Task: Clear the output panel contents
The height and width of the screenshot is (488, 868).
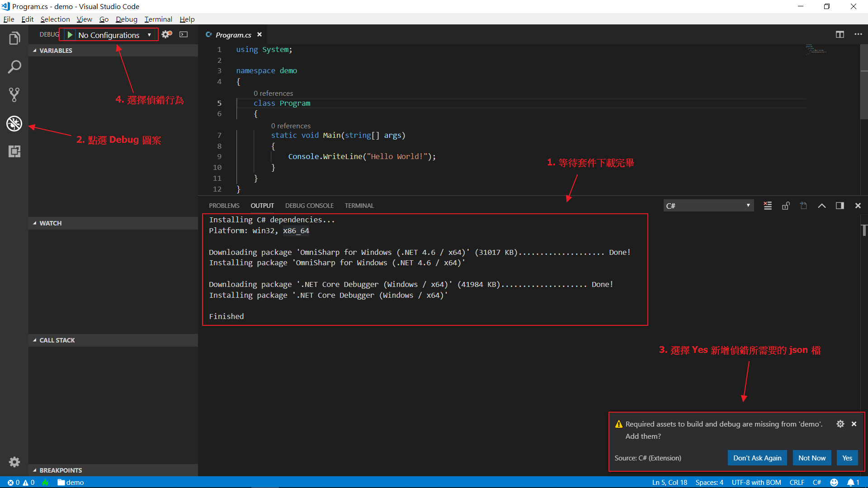Action: [x=768, y=206]
